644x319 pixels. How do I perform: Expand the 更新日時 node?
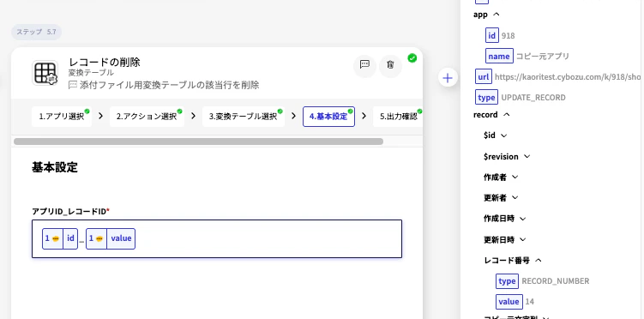click(523, 240)
